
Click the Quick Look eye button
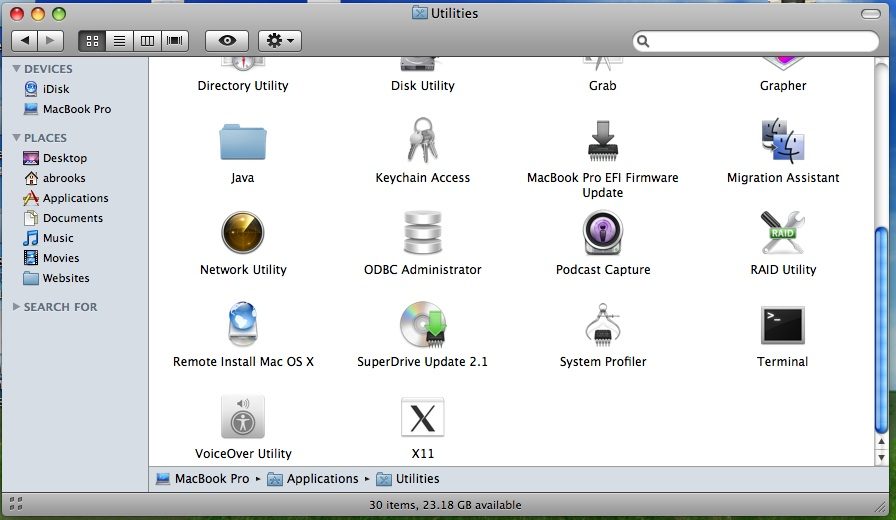coord(227,41)
